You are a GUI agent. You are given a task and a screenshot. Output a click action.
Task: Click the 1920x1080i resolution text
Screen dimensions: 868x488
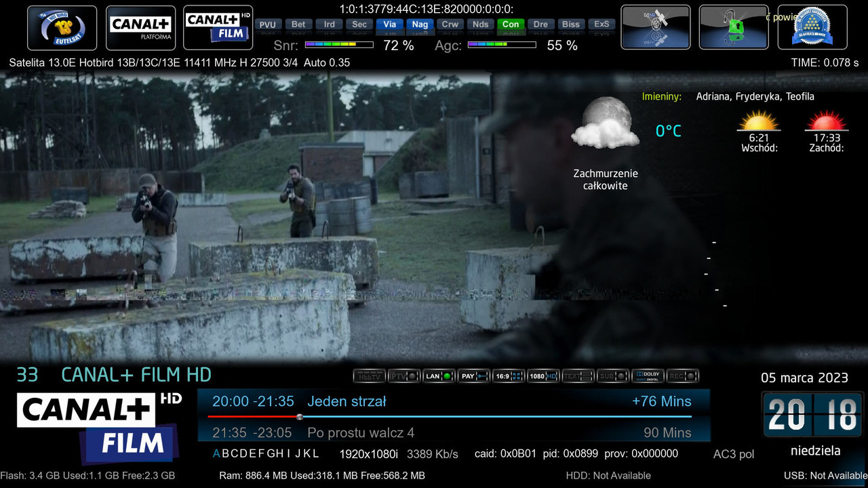(x=369, y=454)
